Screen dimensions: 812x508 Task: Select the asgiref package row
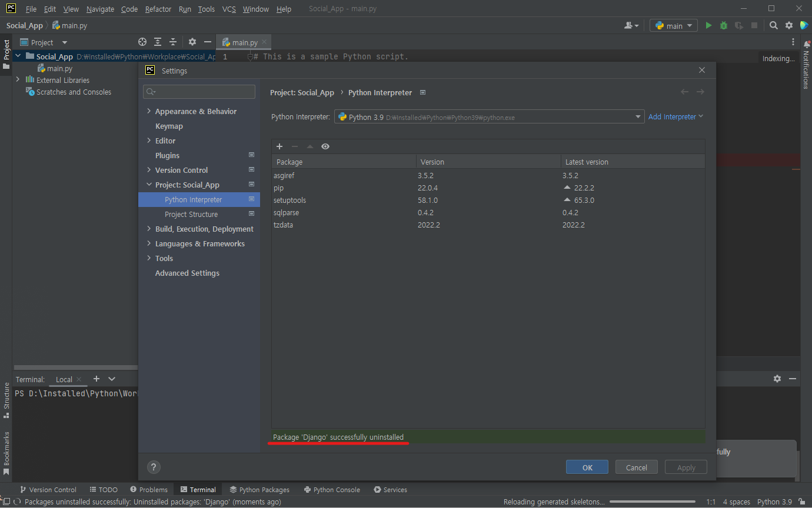[x=488, y=175]
